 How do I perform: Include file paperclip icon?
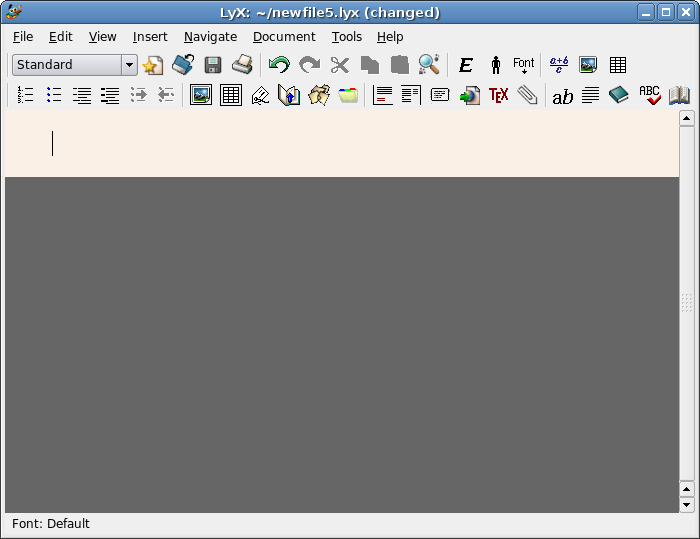click(x=527, y=95)
